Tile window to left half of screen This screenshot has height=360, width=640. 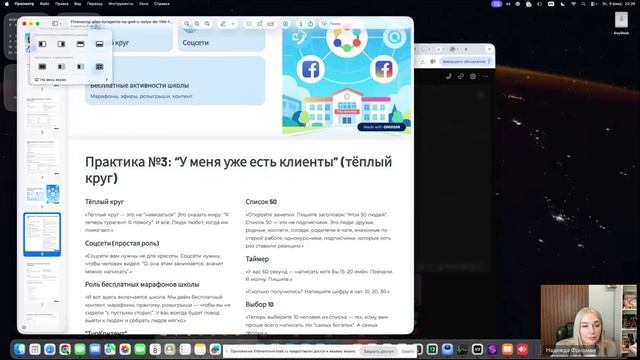click(42, 44)
